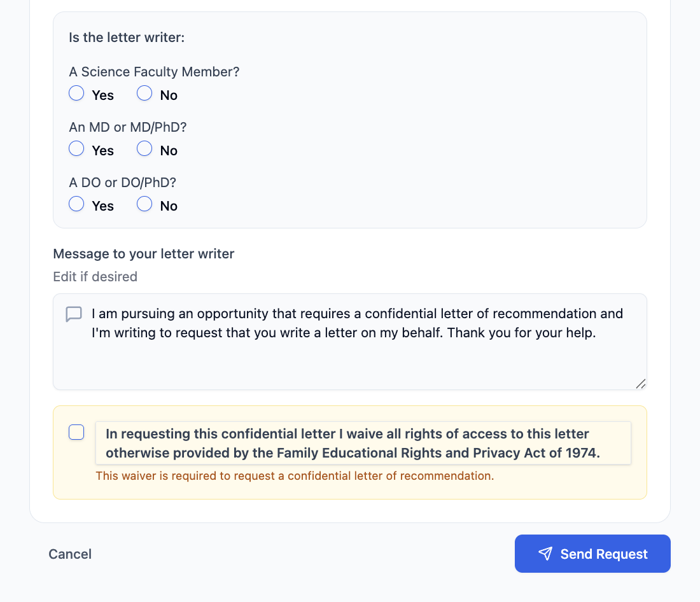Viewport: 700px width, 602px height.
Task: Click the resize handle of the message box
Action: point(641,384)
